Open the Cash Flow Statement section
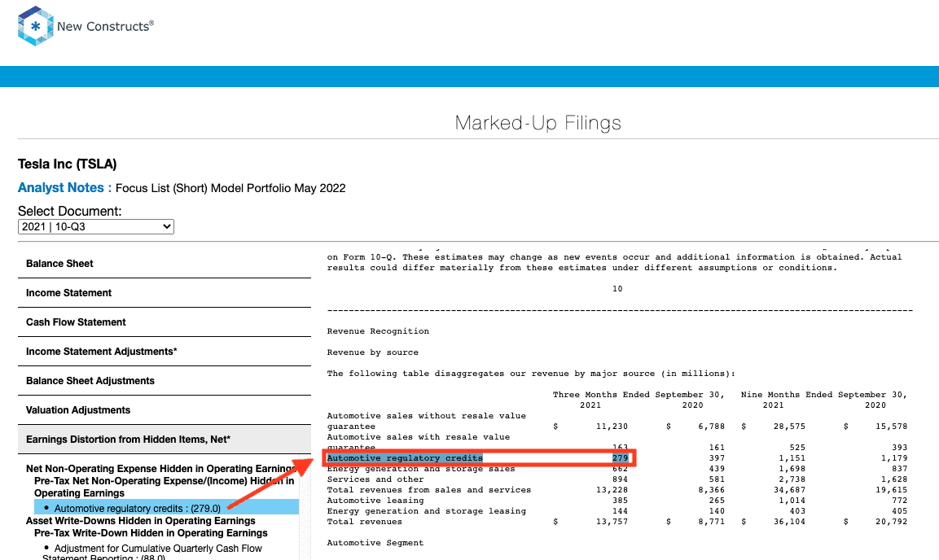939x560 pixels. 164,322
